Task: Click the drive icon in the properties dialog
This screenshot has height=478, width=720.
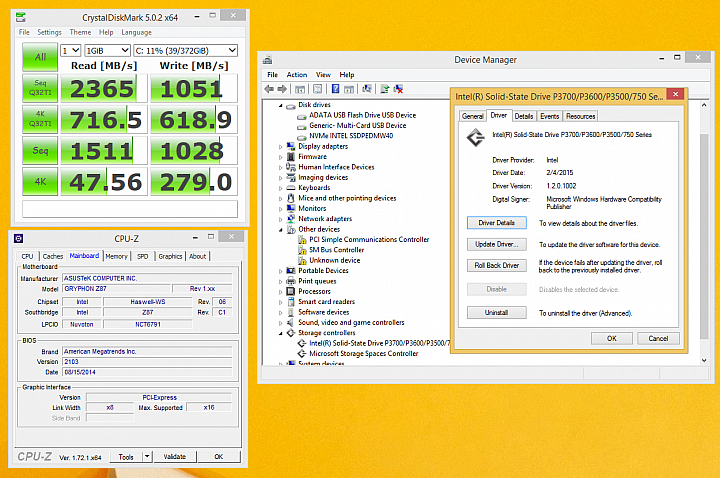Action: click(476, 137)
